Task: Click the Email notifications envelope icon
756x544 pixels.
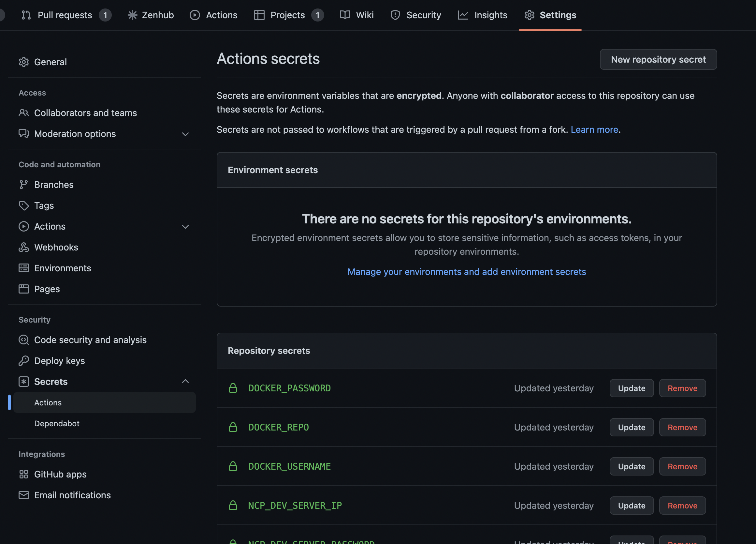Action: (24, 495)
